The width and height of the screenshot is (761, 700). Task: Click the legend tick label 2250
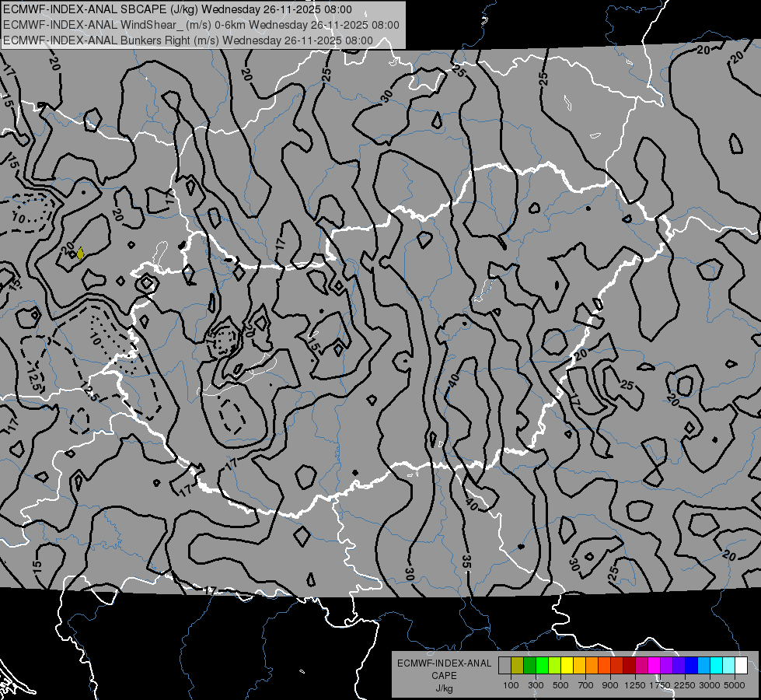[685, 685]
